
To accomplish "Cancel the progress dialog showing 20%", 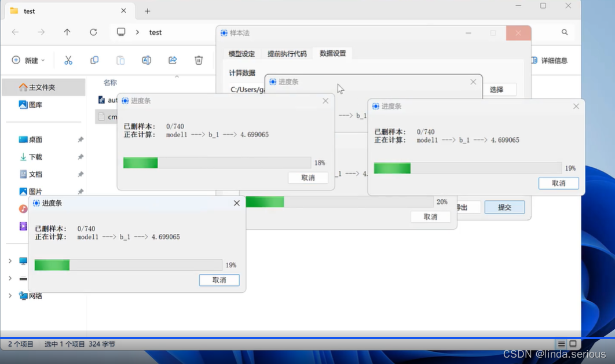I will pos(430,216).
